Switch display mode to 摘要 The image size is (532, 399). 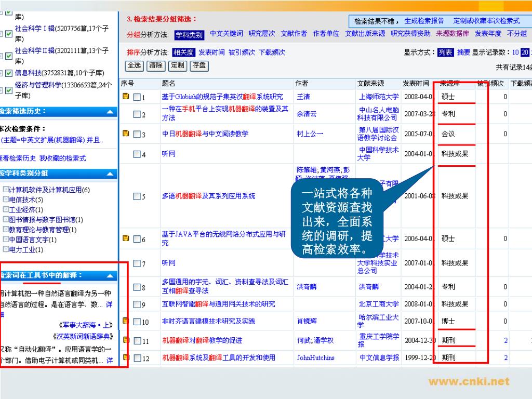463,52
